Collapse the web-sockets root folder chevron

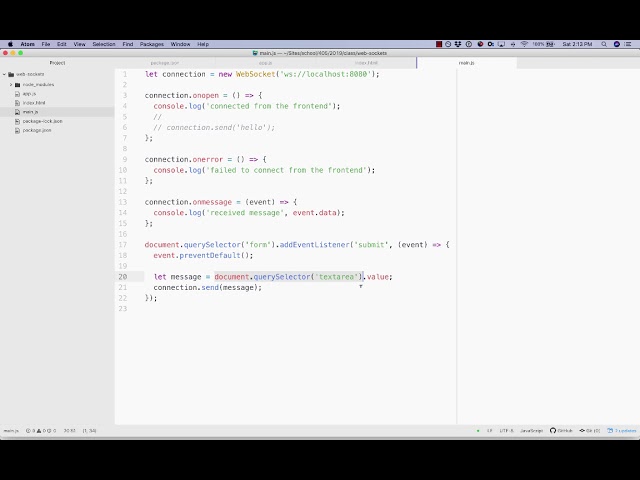[4, 74]
